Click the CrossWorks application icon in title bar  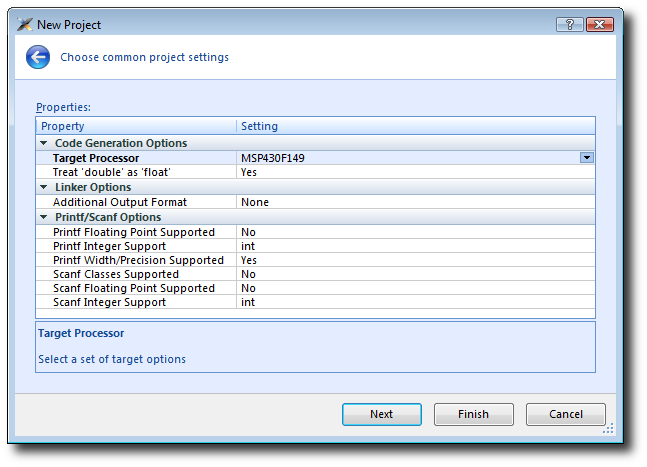point(25,24)
